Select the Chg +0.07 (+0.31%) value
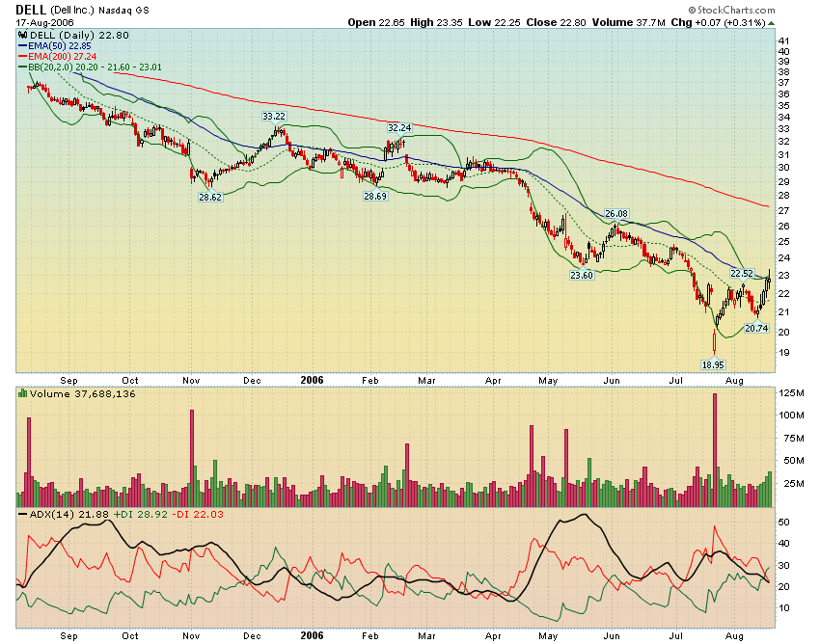This screenshot has height=644, width=820. coord(718,22)
